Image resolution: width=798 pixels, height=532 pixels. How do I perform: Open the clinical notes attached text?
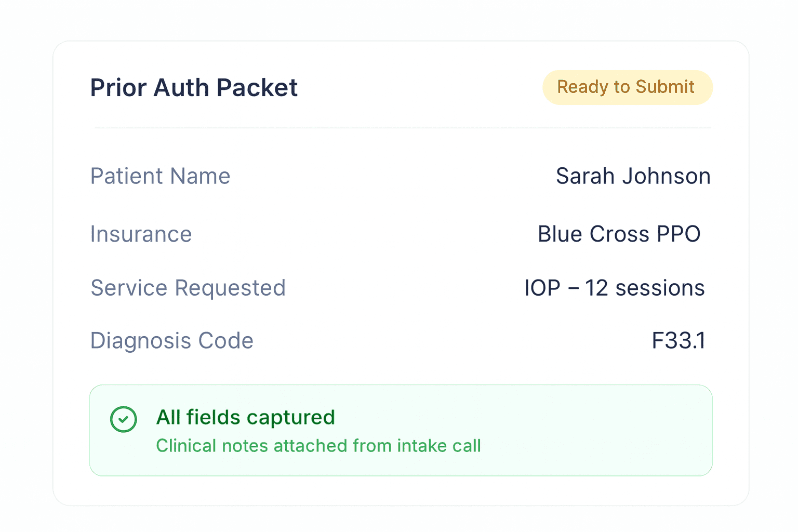[318, 446]
